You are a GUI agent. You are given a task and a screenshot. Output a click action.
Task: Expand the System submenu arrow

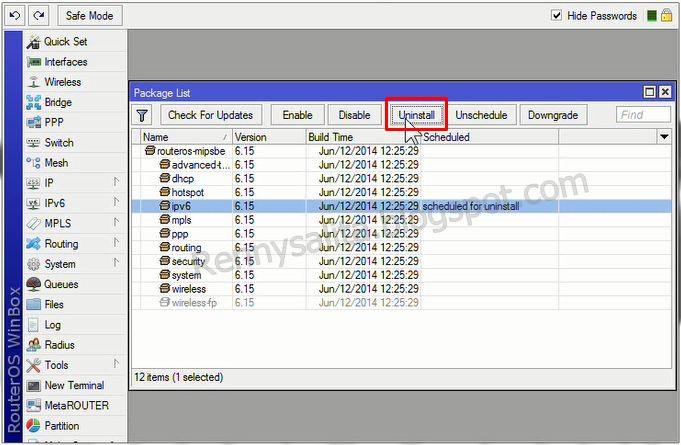116,262
